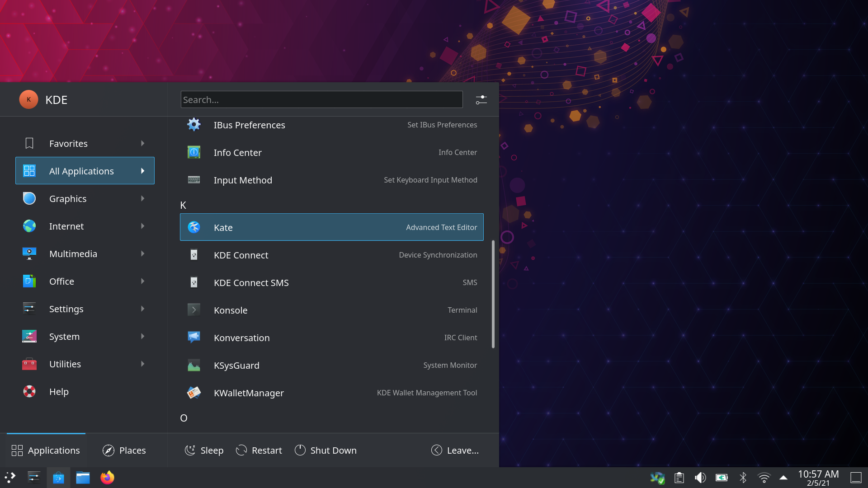Image resolution: width=868 pixels, height=488 pixels.
Task: Select the Utilities menu label
Action: click(65, 364)
